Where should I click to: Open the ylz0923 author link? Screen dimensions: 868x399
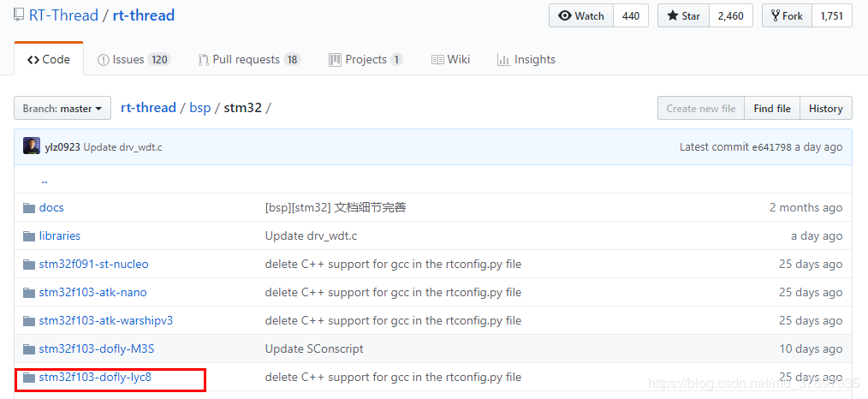tap(62, 147)
